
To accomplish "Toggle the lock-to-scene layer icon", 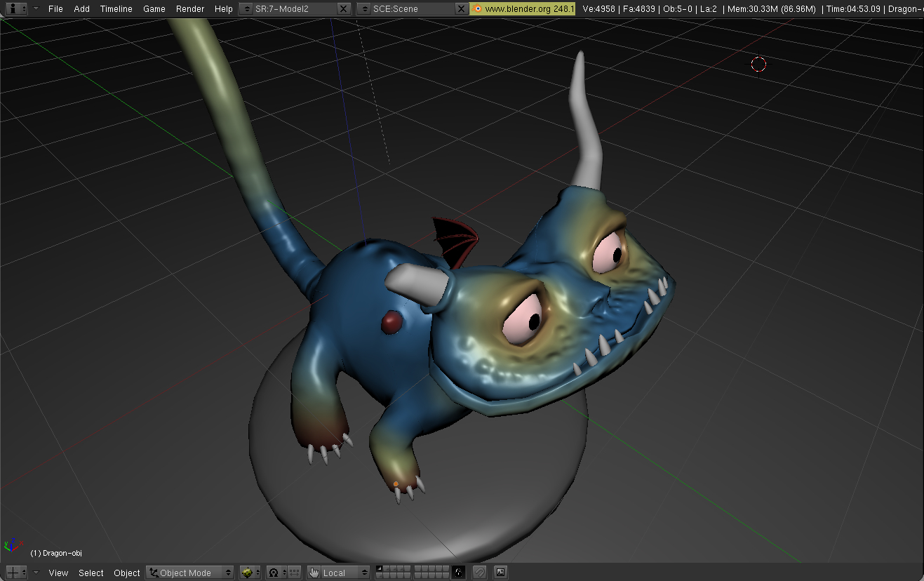I will (459, 573).
